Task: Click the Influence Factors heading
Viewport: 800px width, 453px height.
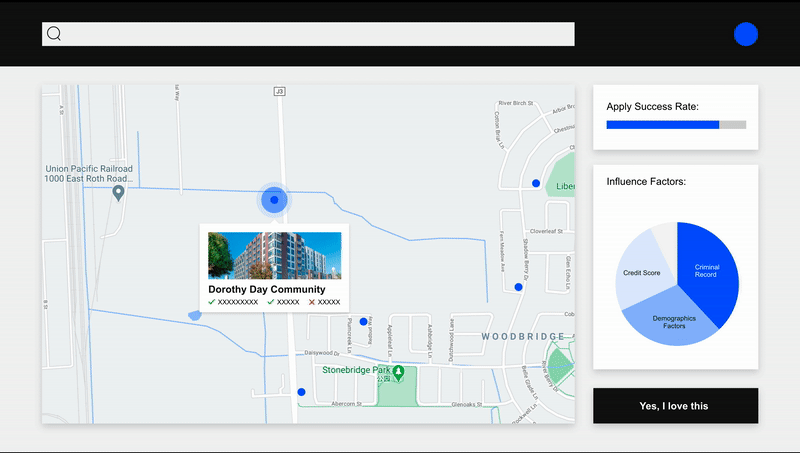Action: click(646, 182)
